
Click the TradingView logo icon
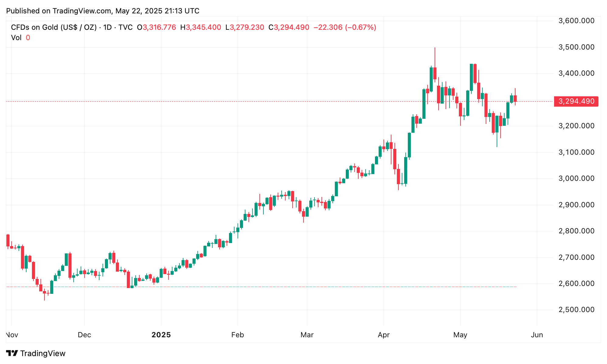12,353
